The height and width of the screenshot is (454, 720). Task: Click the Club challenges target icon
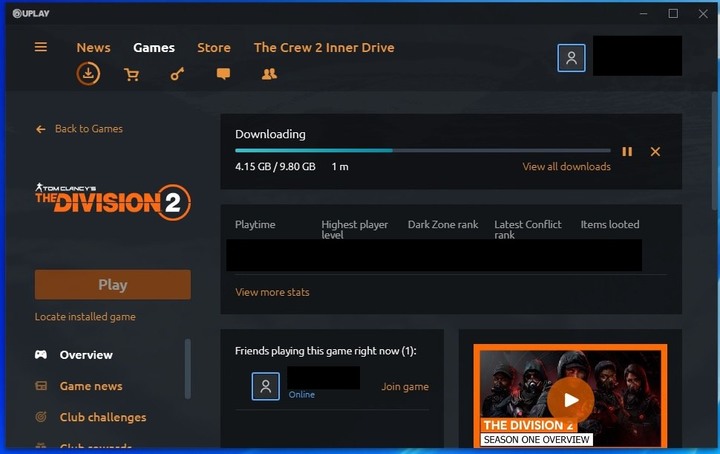click(41, 417)
